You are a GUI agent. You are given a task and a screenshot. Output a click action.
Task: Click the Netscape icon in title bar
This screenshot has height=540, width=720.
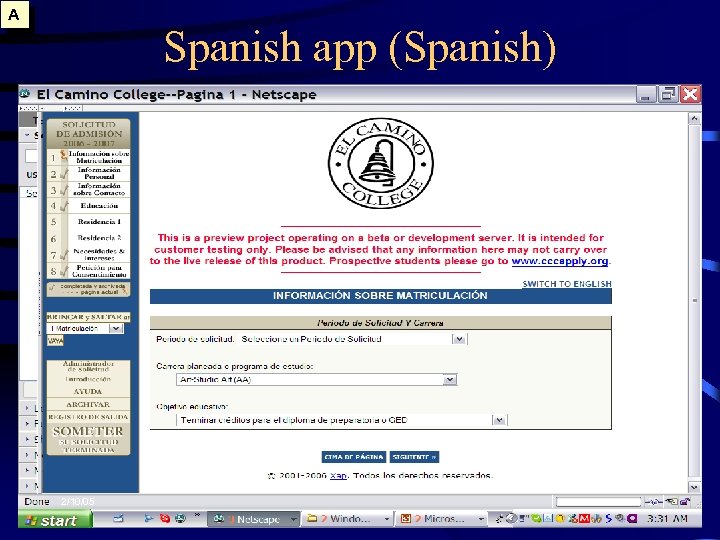pyautogui.click(x=25, y=94)
